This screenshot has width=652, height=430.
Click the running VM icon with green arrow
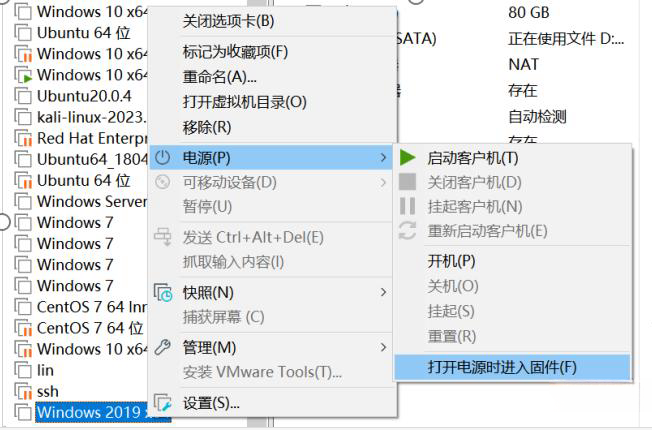tap(23, 75)
